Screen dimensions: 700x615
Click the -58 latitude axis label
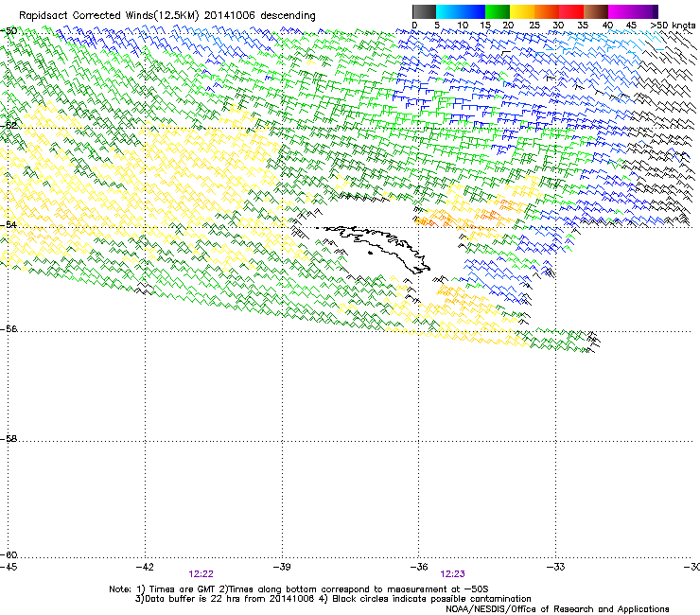[9, 439]
